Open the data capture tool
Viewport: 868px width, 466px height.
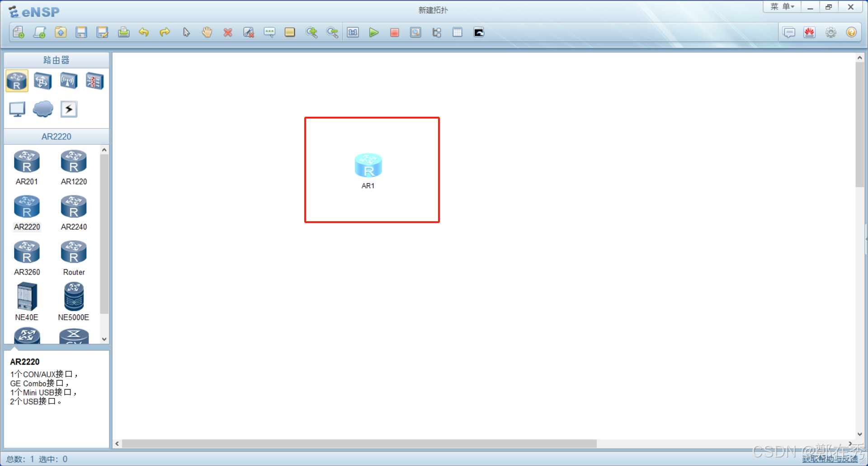[x=415, y=32]
